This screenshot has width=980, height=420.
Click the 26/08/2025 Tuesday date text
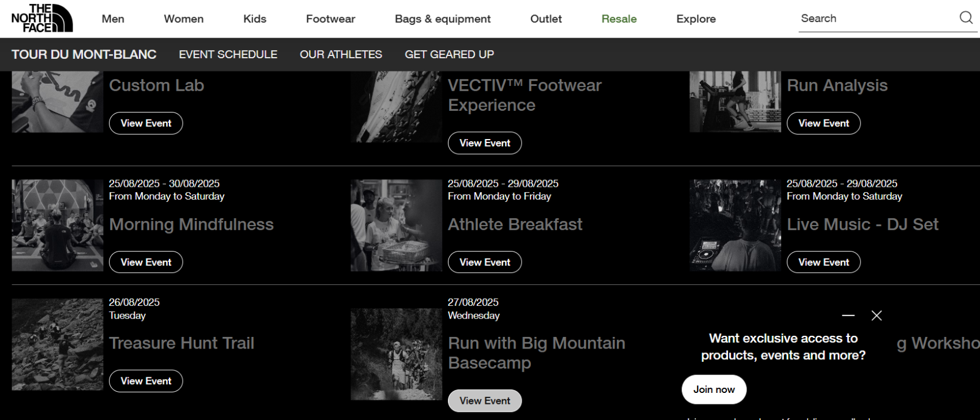click(x=134, y=309)
